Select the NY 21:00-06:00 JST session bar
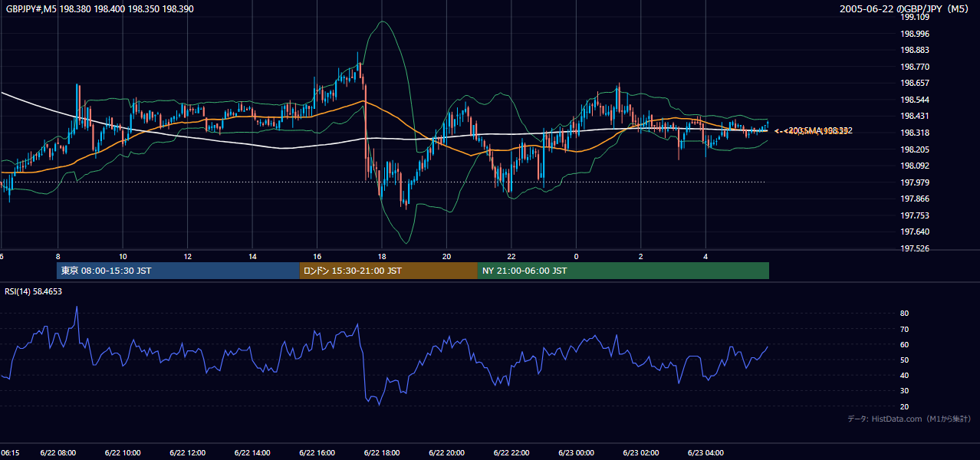Image resolution: width=980 pixels, height=460 pixels. tap(623, 271)
